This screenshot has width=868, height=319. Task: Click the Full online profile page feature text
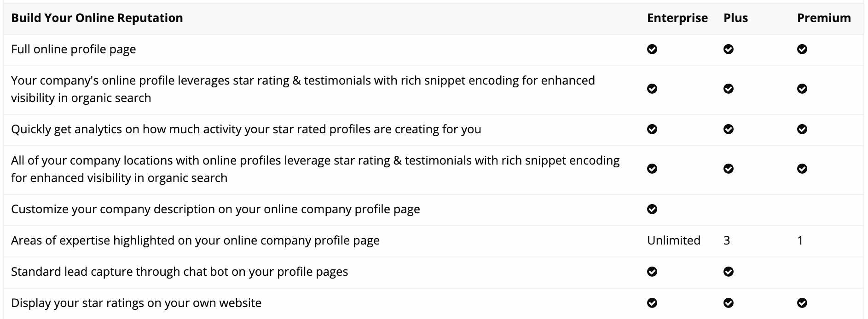74,50
